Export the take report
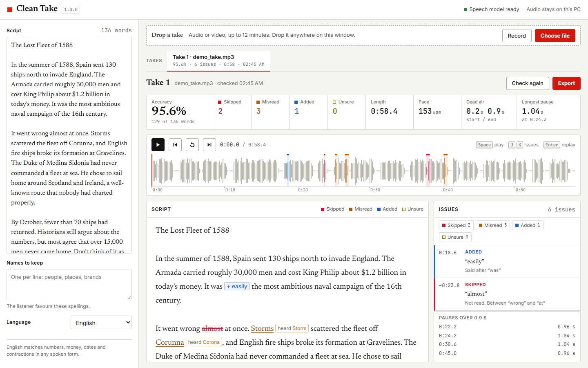 pyautogui.click(x=566, y=83)
